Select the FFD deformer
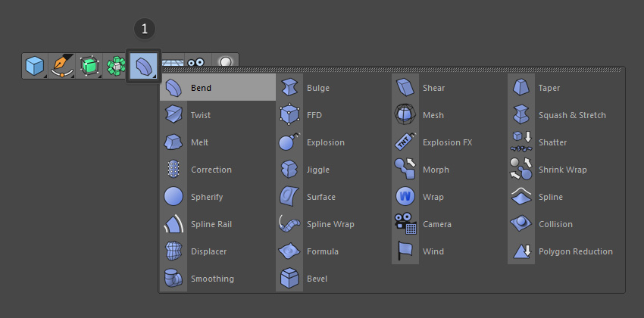Image resolution: width=644 pixels, height=318 pixels. (314, 115)
